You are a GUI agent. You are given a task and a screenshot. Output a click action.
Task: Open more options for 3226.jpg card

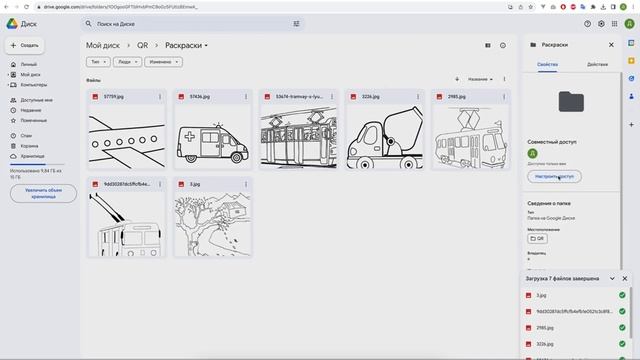point(418,97)
